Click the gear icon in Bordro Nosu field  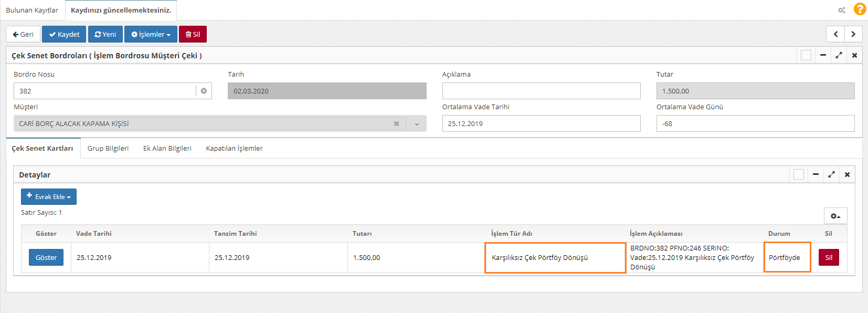[204, 91]
